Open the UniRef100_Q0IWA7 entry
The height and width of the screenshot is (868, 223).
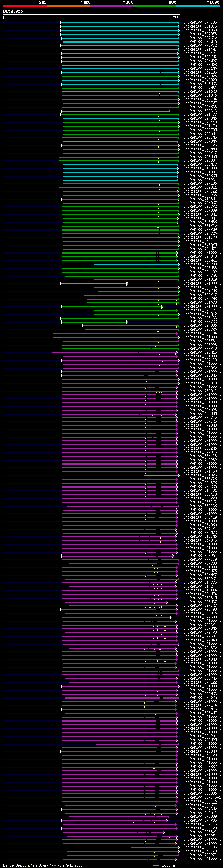click(x=200, y=172)
